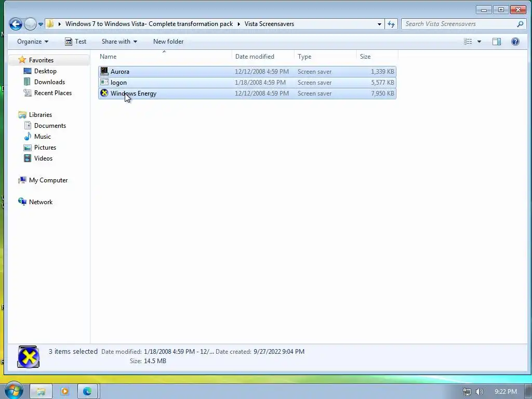
Task: Click the logon file icon
Action: click(x=104, y=82)
